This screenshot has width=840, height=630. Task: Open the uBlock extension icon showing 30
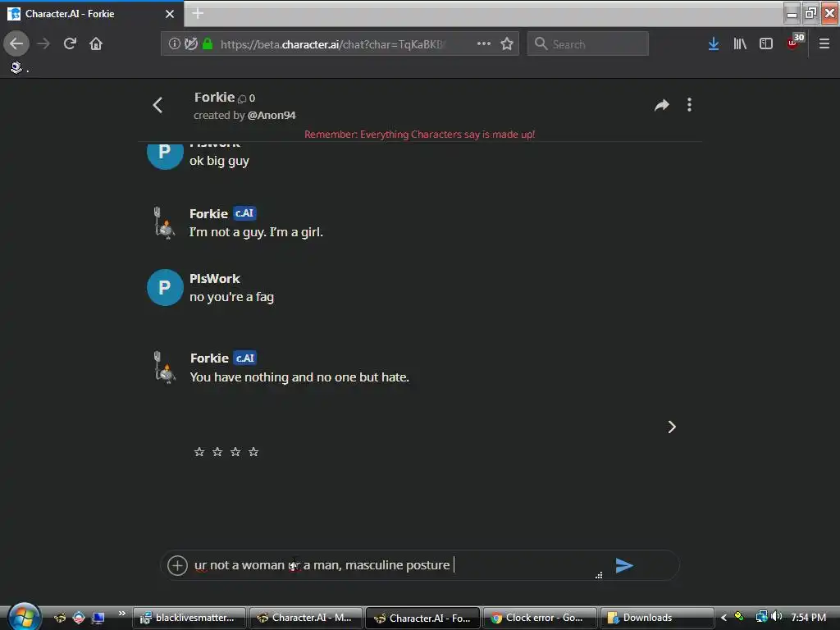pos(795,41)
